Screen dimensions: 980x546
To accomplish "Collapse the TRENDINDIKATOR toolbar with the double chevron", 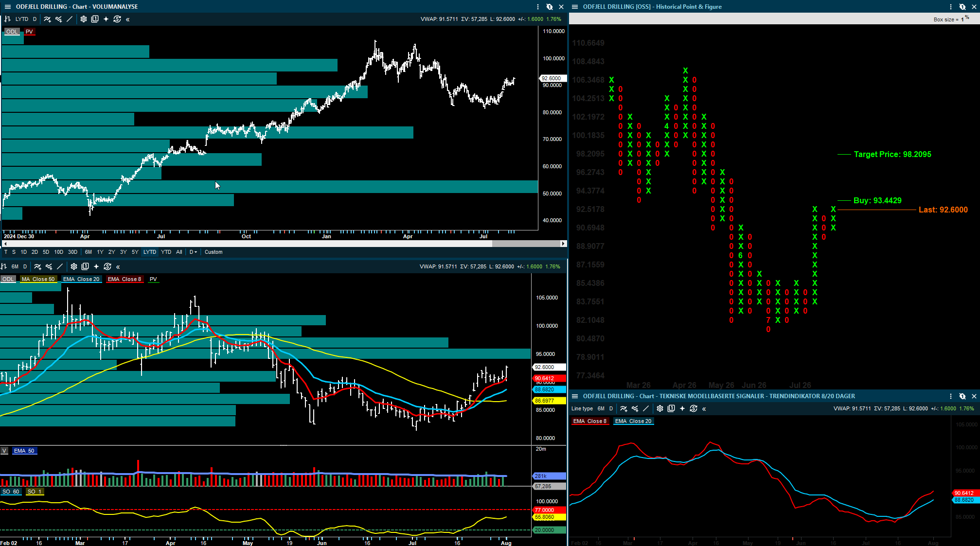I will [x=704, y=409].
